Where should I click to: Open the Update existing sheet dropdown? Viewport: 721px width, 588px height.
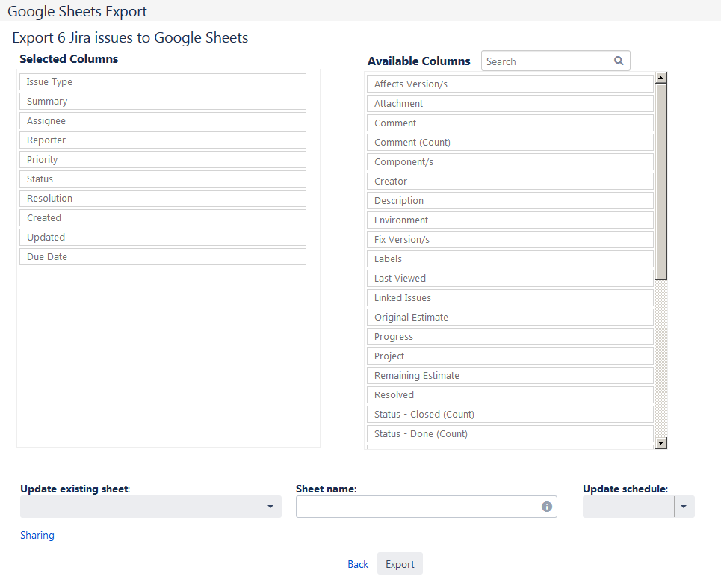click(x=150, y=507)
